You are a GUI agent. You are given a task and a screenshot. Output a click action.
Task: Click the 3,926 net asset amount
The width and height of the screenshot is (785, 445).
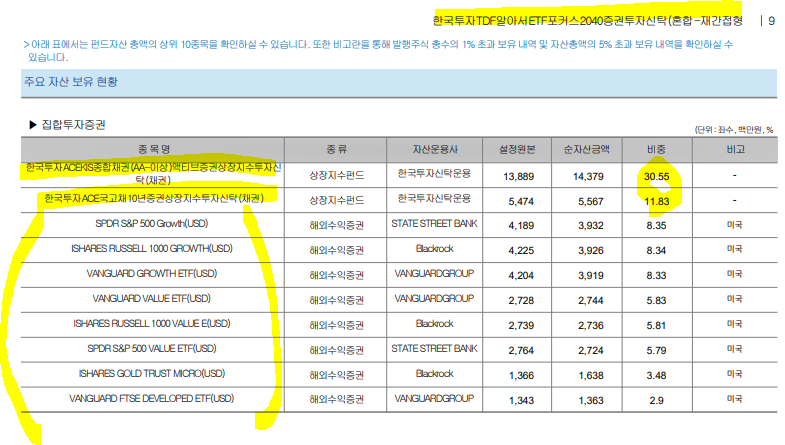pyautogui.click(x=591, y=250)
